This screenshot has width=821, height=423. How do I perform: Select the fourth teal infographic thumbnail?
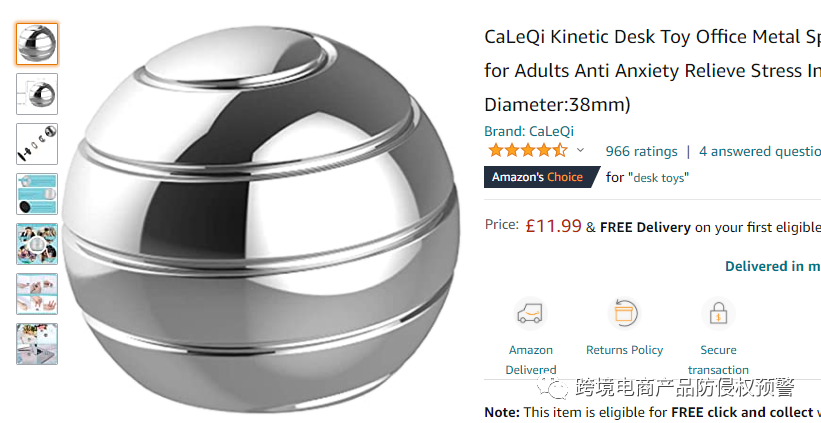37,194
